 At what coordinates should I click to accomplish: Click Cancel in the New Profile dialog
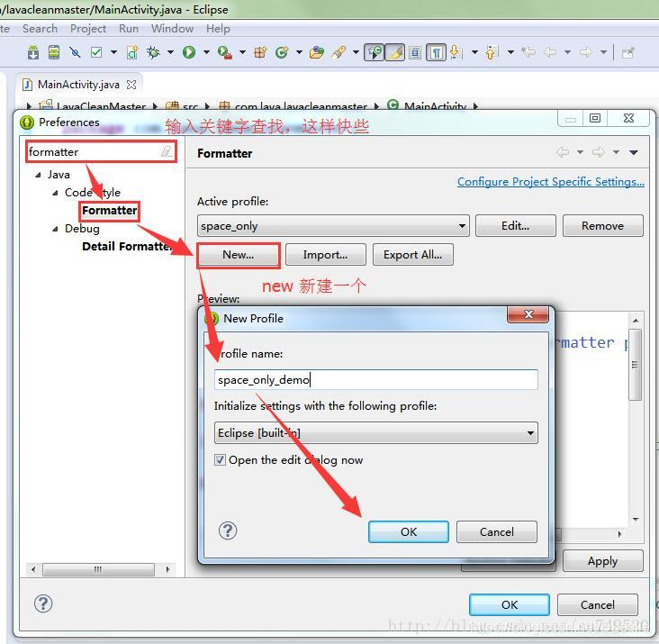click(497, 531)
